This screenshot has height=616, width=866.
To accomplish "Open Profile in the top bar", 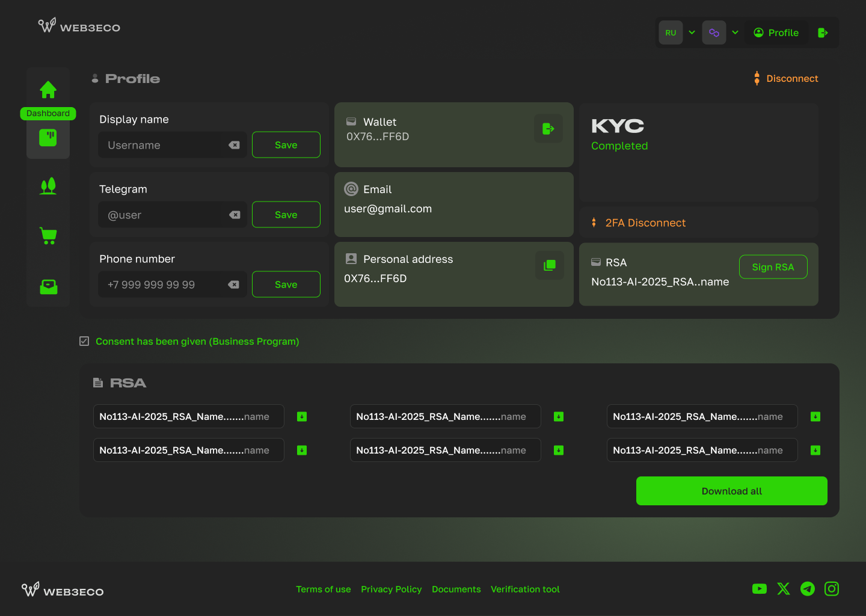I will 776,32.
